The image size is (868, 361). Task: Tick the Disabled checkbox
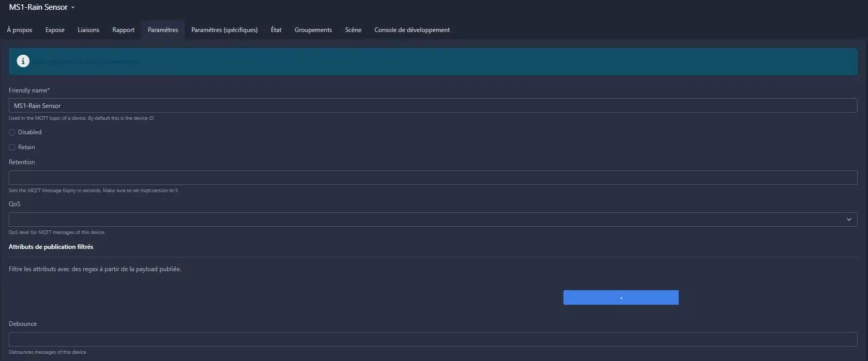point(12,132)
